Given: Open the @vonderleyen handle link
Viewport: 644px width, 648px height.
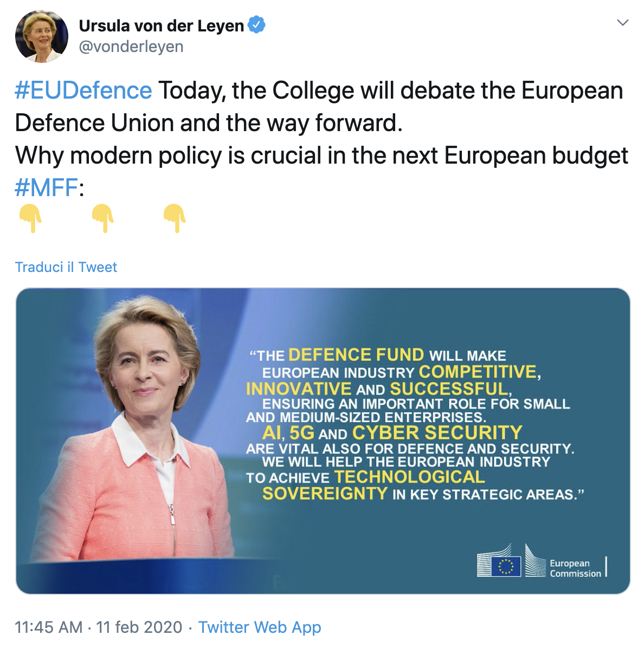Looking at the screenshot, I should tap(131, 47).
